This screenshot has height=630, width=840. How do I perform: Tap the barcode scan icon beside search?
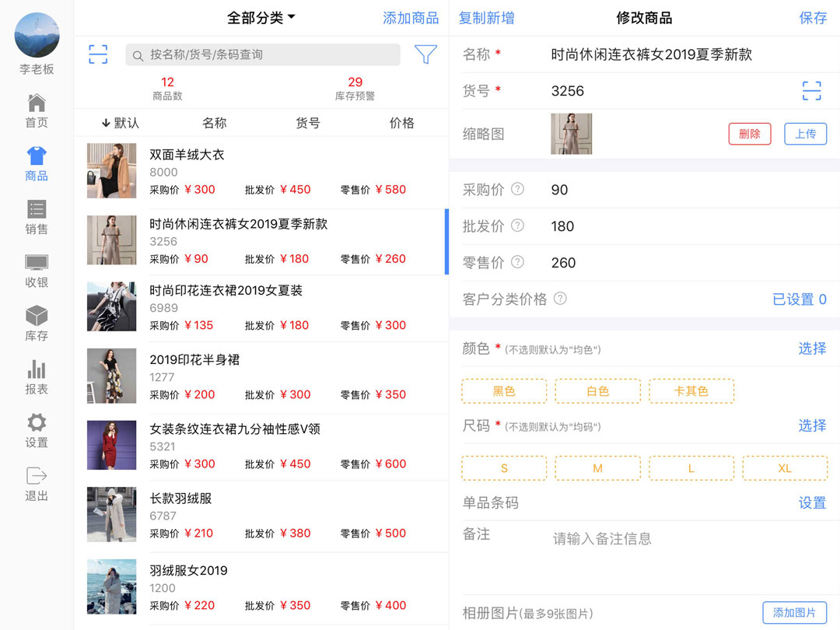98,54
